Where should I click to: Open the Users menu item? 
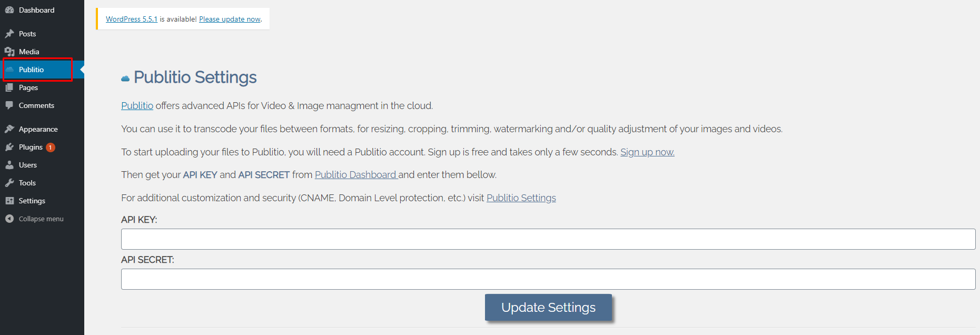click(42, 165)
